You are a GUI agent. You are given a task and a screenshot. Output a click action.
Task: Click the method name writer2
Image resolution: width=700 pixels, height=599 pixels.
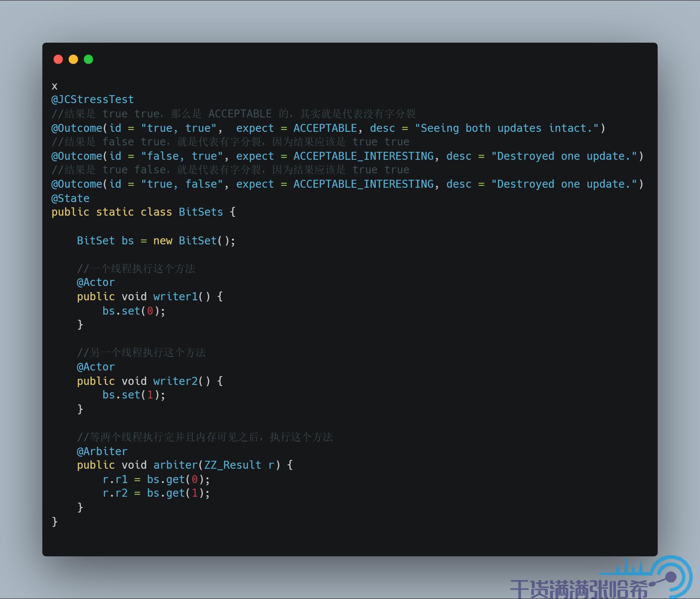coord(175,381)
